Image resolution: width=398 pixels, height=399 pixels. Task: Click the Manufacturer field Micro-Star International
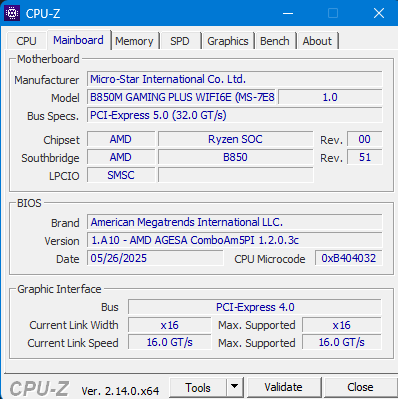point(235,79)
